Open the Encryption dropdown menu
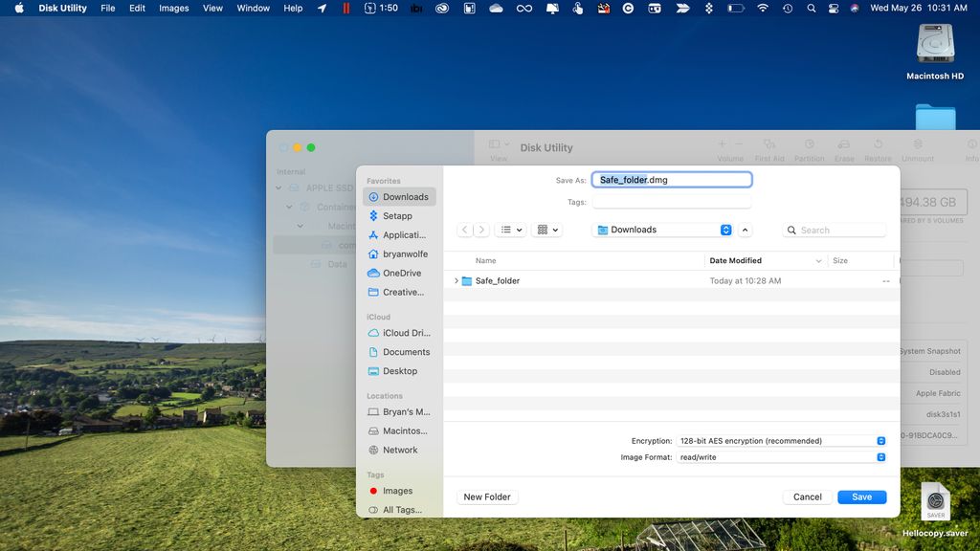Screen dimensions: 980x551 coord(880,440)
